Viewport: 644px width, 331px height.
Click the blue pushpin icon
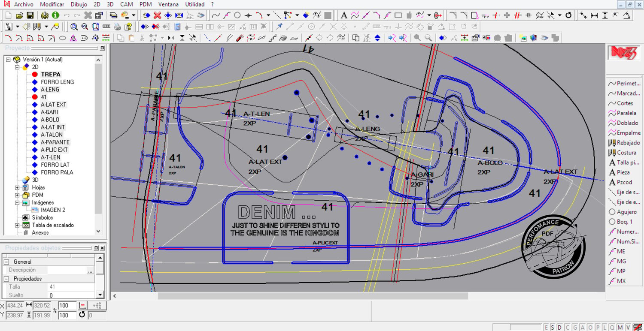point(279,27)
